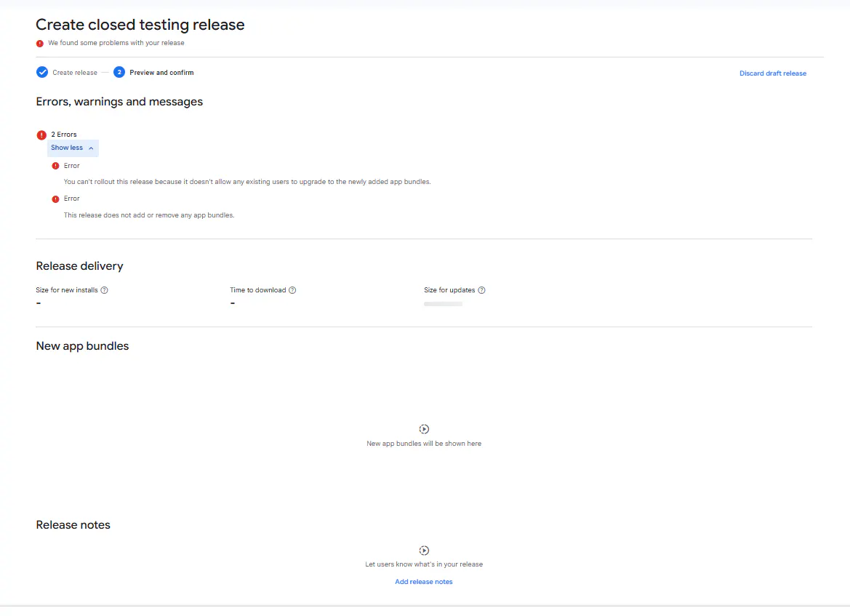Discard the draft release
Image resolution: width=850 pixels, height=616 pixels.
(772, 73)
